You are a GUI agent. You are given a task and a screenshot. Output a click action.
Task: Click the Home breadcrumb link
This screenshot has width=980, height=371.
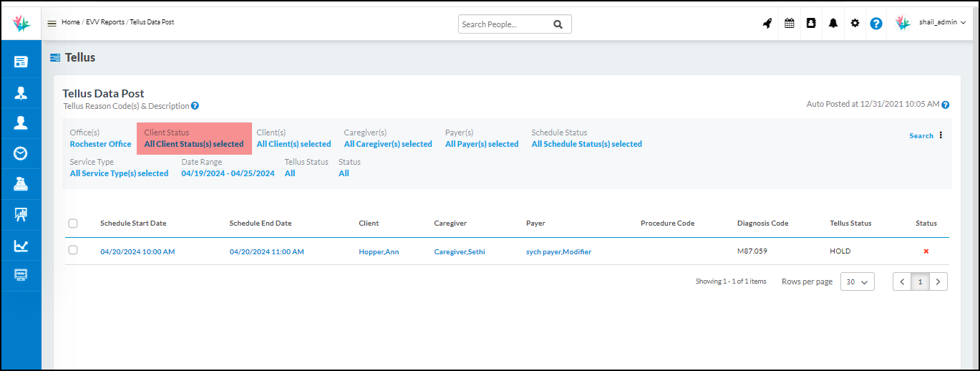tap(70, 22)
